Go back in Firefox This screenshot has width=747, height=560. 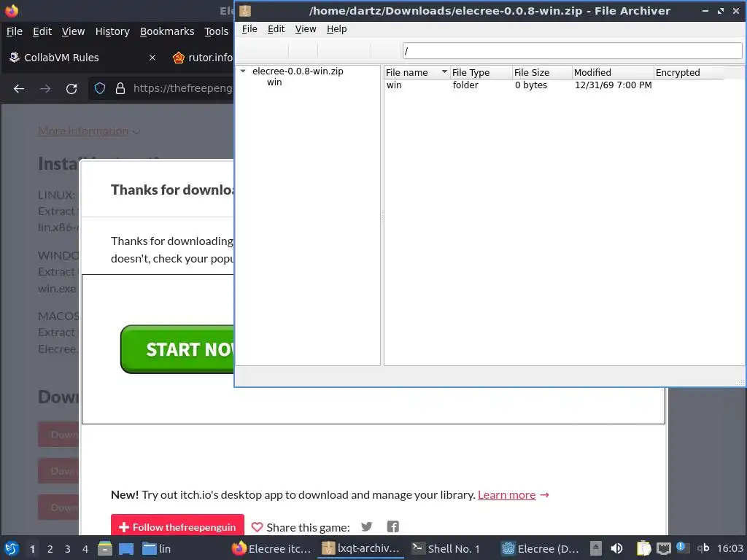point(18,88)
